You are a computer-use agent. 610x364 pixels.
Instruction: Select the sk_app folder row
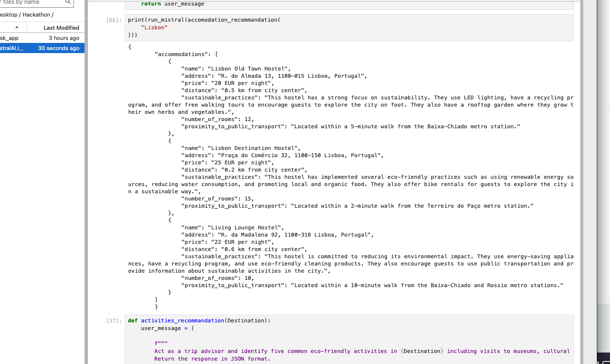(x=42, y=38)
